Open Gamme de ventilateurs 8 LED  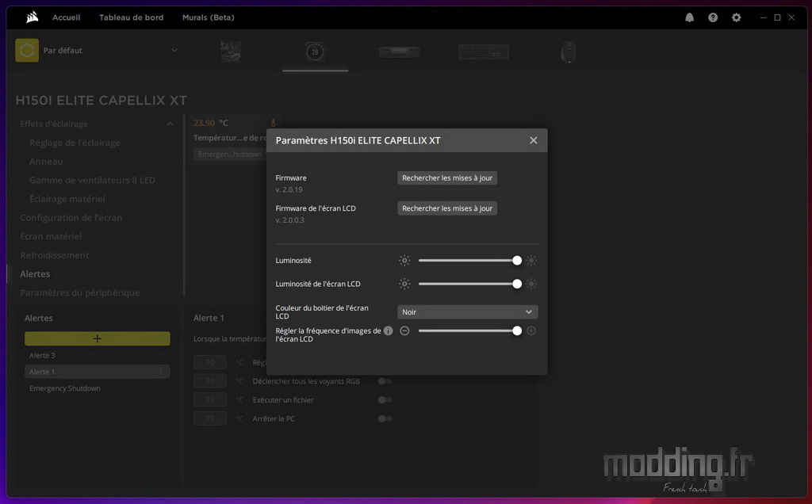92,180
